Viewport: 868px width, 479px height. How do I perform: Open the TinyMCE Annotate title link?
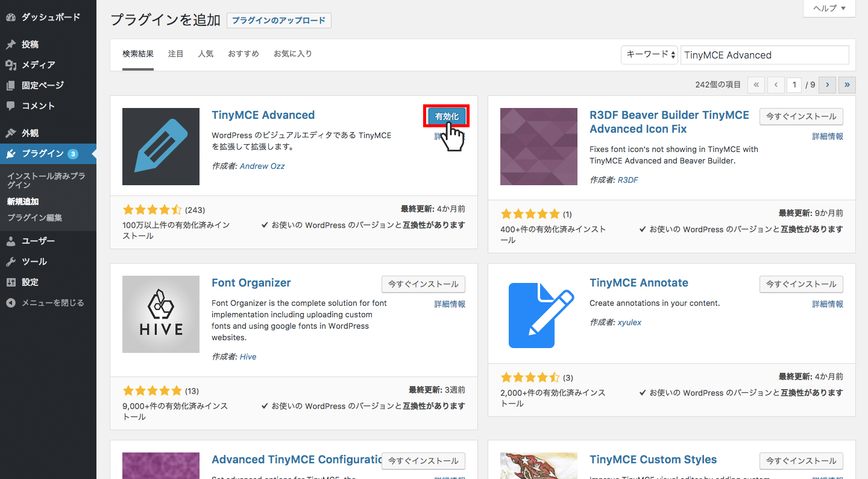(639, 283)
